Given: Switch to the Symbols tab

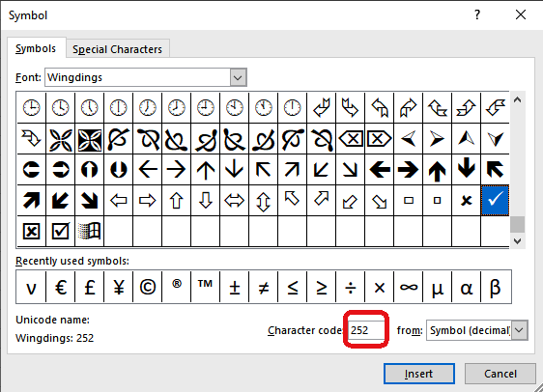Looking at the screenshot, I should tap(36, 48).
